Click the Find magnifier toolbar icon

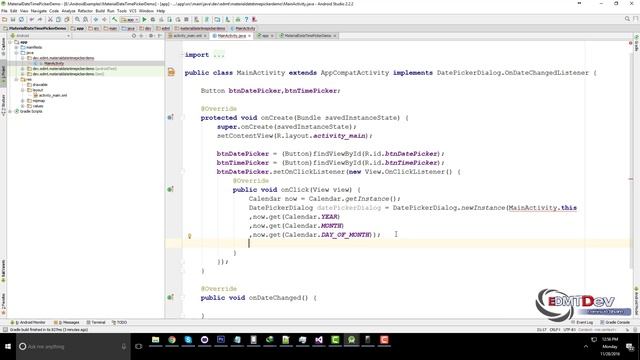coord(77,20)
